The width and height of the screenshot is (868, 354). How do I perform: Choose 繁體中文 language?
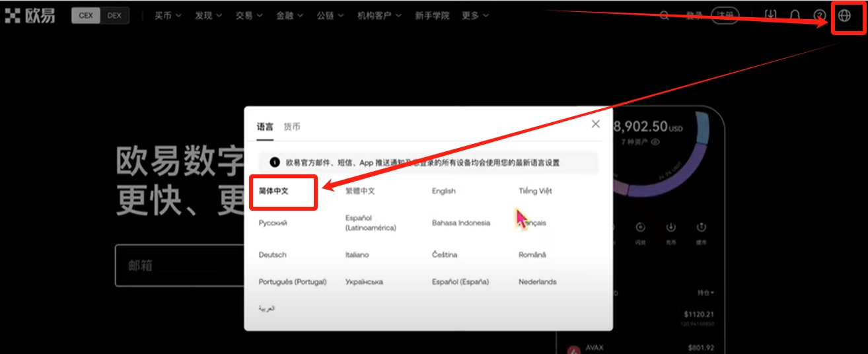[360, 191]
